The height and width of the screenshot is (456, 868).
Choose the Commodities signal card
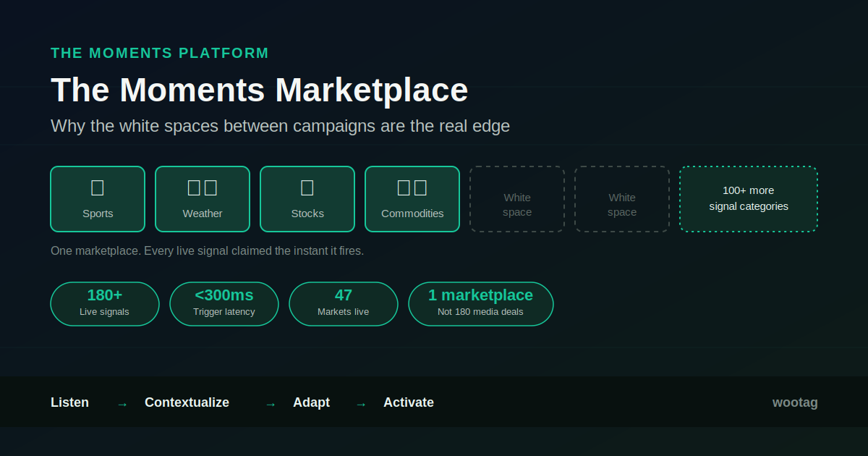click(x=412, y=199)
